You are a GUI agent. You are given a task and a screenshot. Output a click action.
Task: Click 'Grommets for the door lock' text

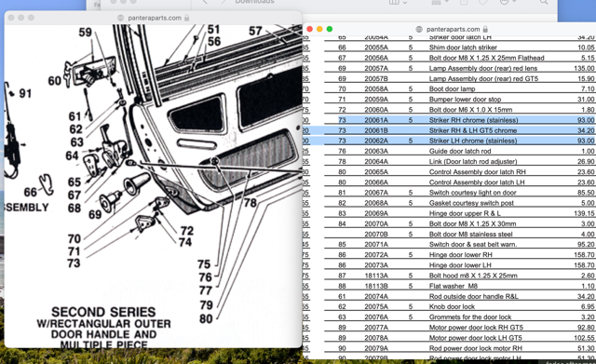[x=469, y=317]
